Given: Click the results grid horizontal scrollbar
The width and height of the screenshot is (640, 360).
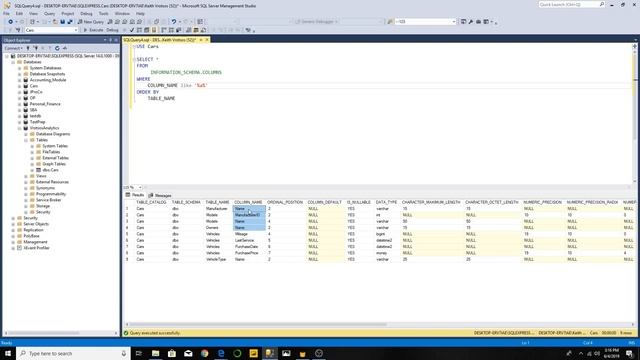Looking at the screenshot, I should (x=259, y=324).
